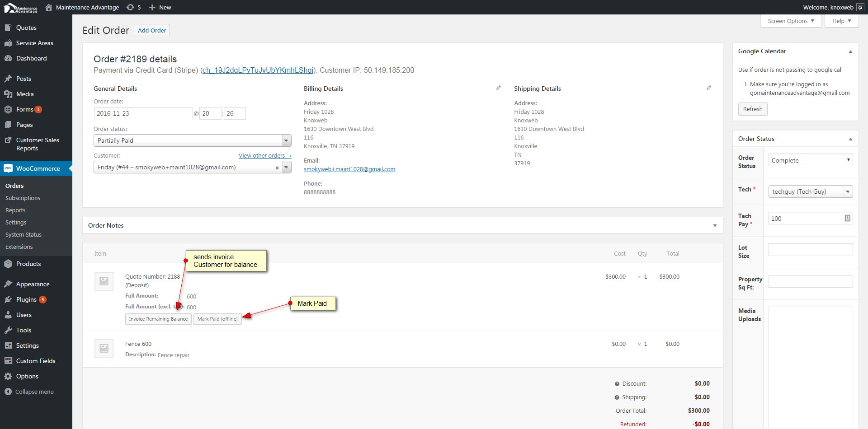Click the billing email address link
The image size is (868, 429).
point(349,169)
